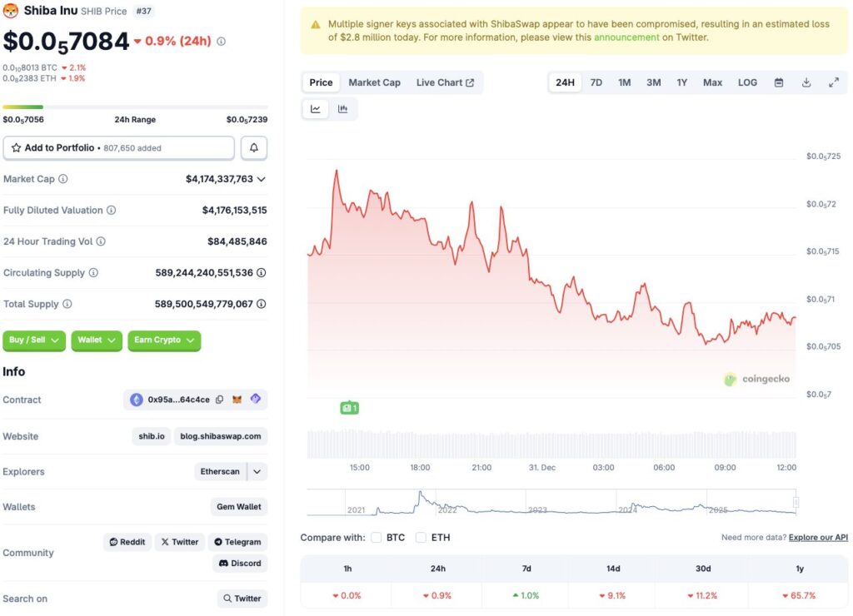Enable BTC comparison on the chart
This screenshot has height=616, width=853.
tap(376, 537)
